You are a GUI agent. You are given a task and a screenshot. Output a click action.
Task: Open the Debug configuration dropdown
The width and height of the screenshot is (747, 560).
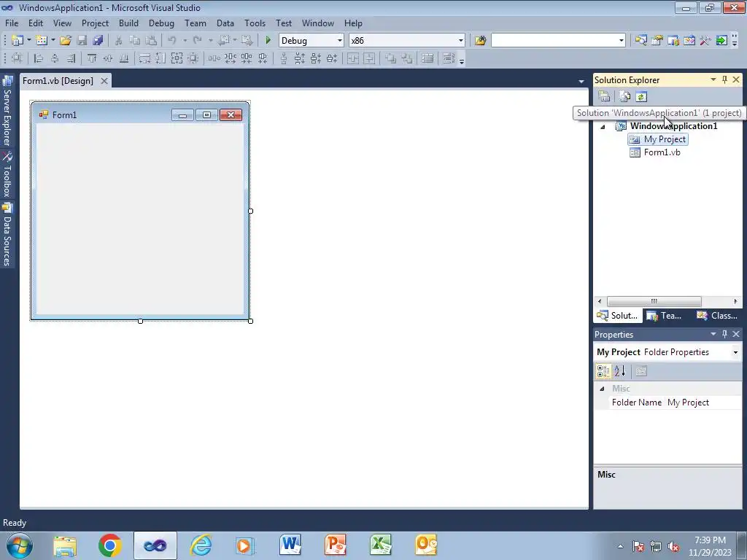pos(340,41)
